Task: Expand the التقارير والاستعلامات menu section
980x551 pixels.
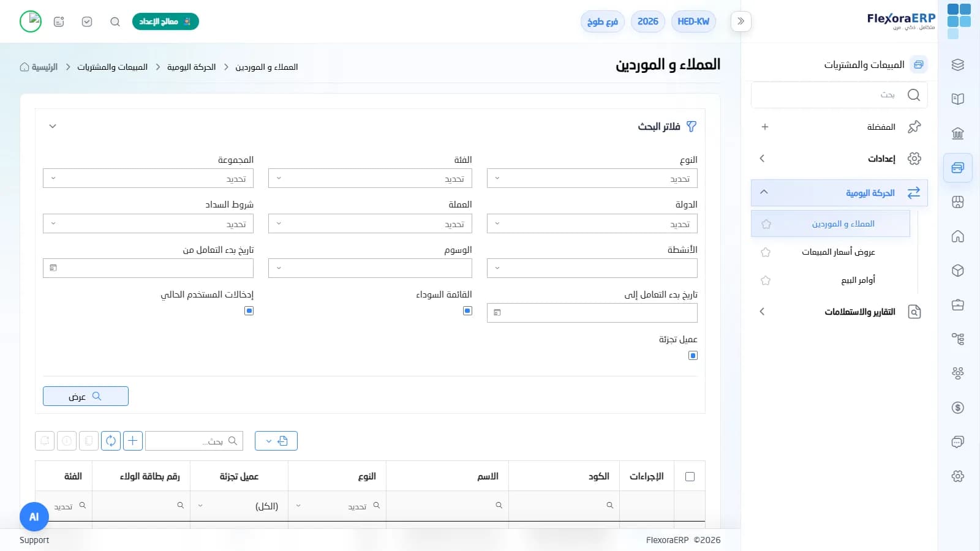Action: (x=839, y=312)
